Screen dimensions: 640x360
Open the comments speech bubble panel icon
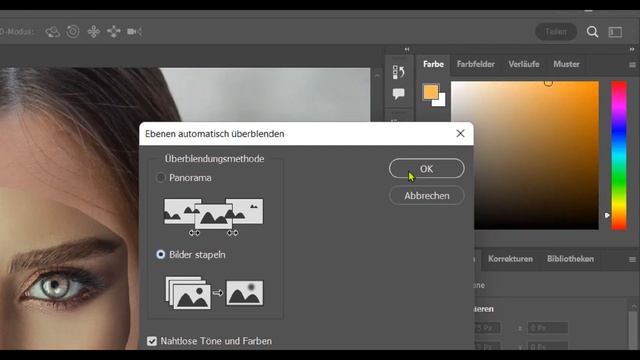[398, 94]
